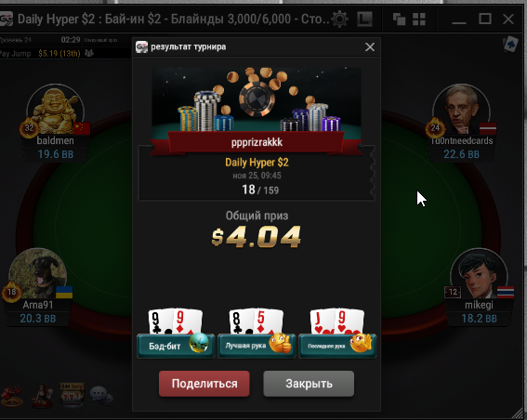Screen dimensions: 527x420
Task: Open the 777 slot machine icon
Action: 72,396
